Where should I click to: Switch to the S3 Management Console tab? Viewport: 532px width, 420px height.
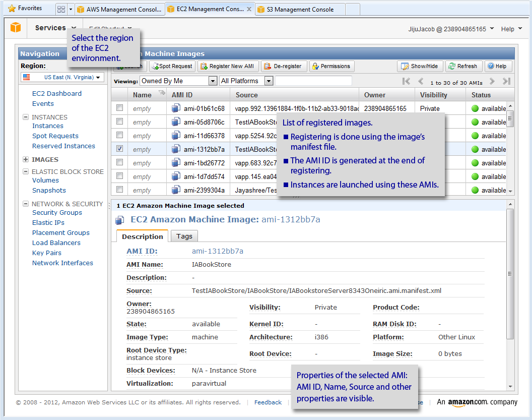point(300,9)
